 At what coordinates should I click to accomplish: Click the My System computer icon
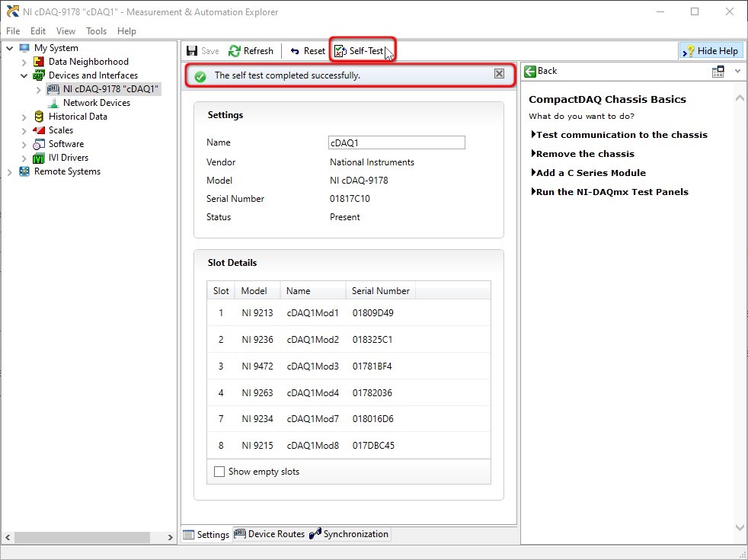24,48
